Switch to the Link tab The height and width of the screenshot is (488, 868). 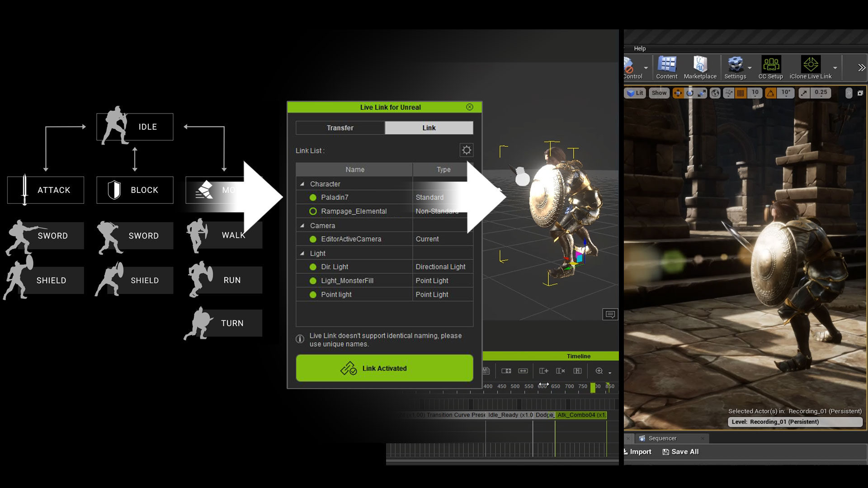click(429, 128)
